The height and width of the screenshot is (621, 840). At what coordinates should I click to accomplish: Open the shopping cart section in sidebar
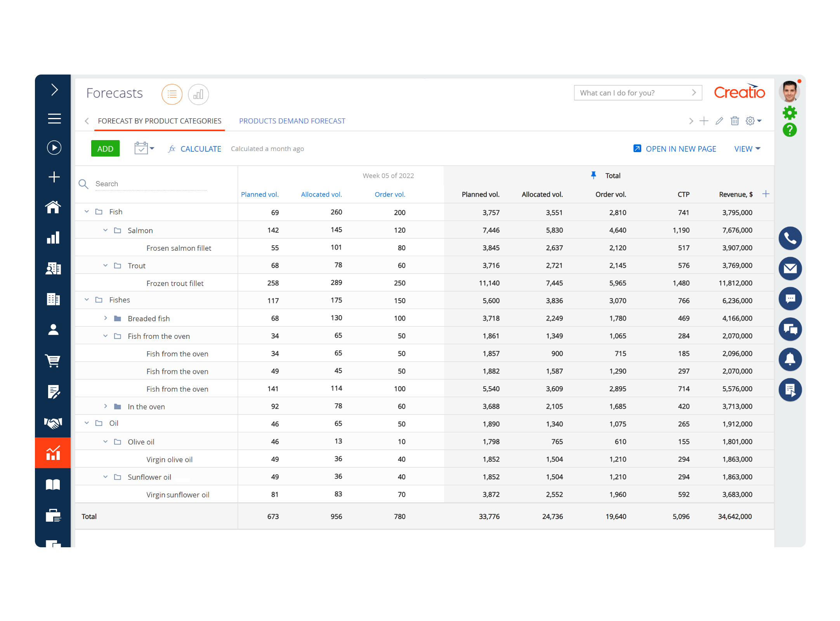click(53, 361)
